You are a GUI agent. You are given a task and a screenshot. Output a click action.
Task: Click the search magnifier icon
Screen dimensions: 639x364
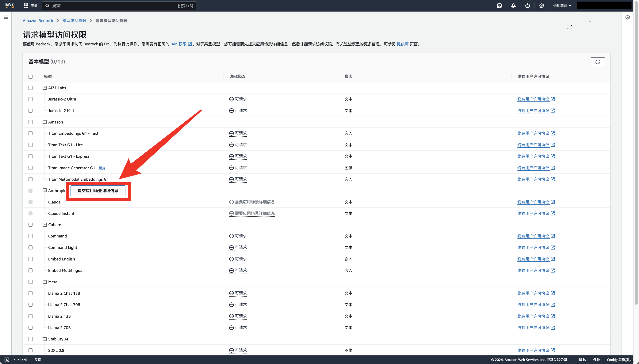point(47,6)
